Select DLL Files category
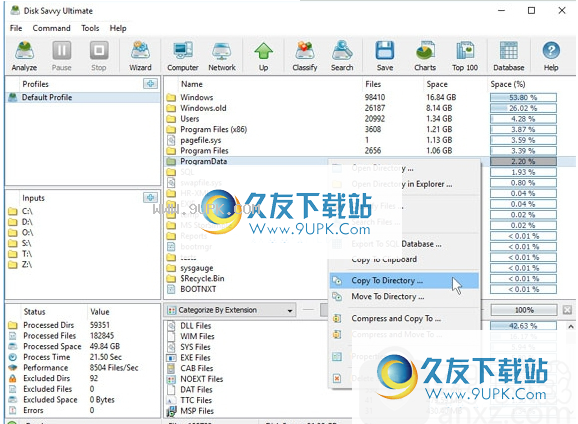The height and width of the screenshot is (424, 578). (x=195, y=326)
